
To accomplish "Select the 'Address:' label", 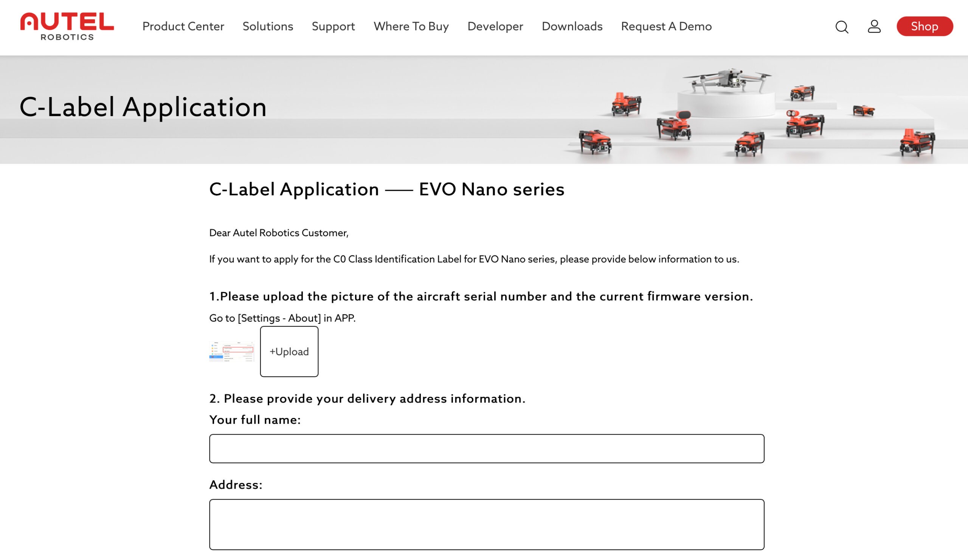I will [x=236, y=484].
